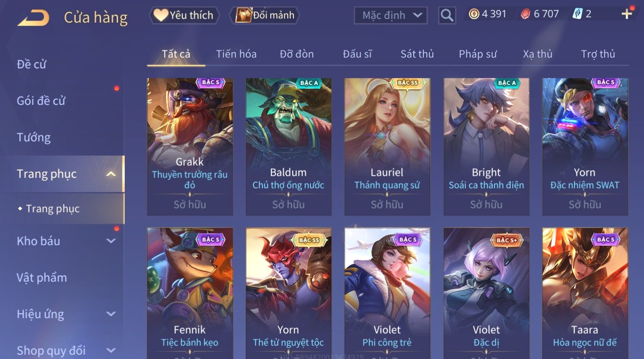Viewport: 644px width, 359px height.
Task: Open Yêu thích heart favorites
Action: click(184, 15)
